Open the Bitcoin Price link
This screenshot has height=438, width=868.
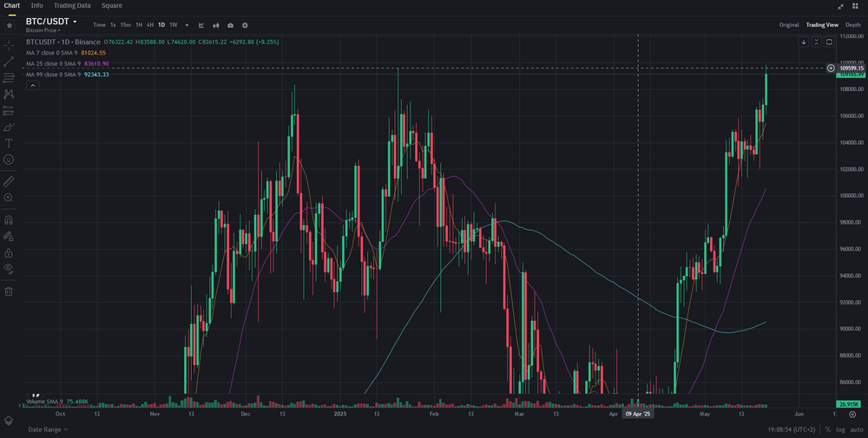[x=43, y=30]
